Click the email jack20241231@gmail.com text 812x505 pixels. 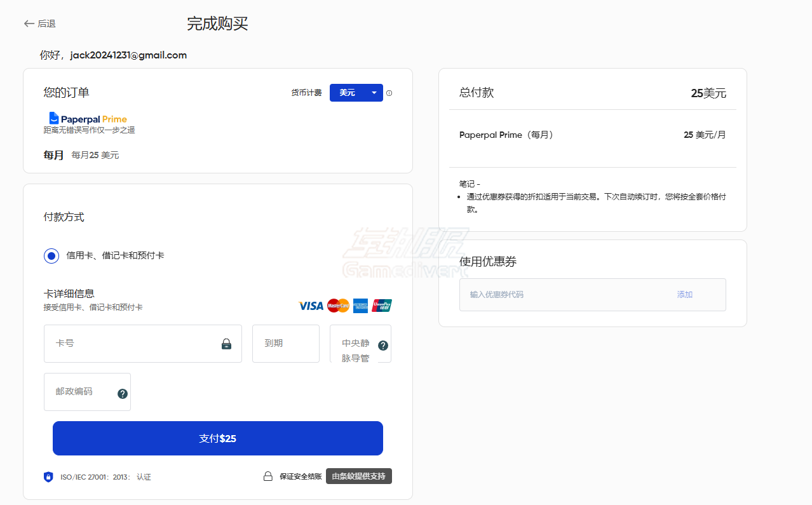pyautogui.click(x=128, y=55)
